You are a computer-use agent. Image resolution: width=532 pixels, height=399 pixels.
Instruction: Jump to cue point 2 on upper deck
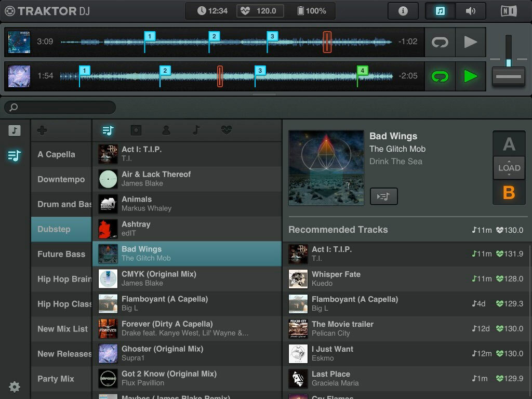(214, 36)
